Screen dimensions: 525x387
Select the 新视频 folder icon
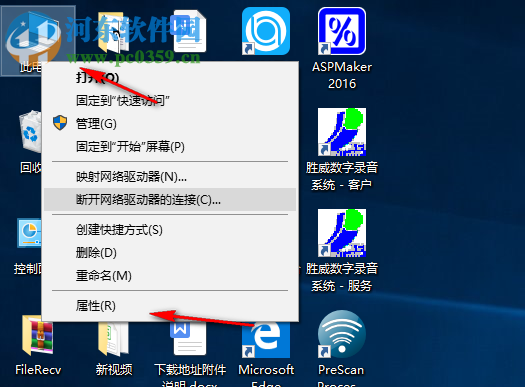click(114, 339)
